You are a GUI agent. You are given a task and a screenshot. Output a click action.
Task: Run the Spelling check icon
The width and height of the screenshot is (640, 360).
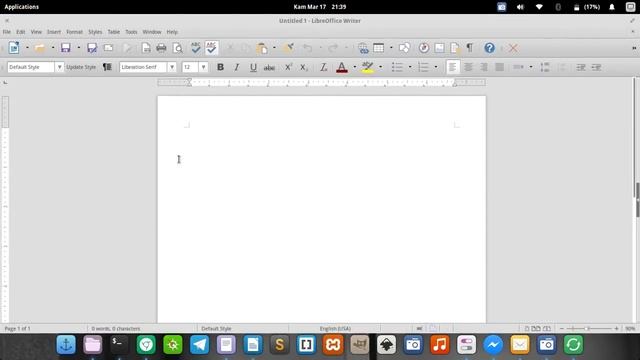196,48
